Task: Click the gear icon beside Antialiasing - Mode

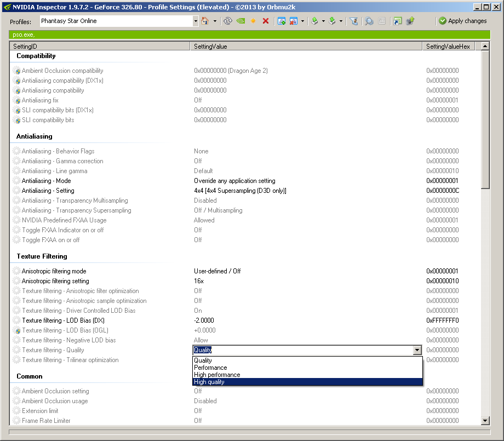Action: tap(17, 181)
